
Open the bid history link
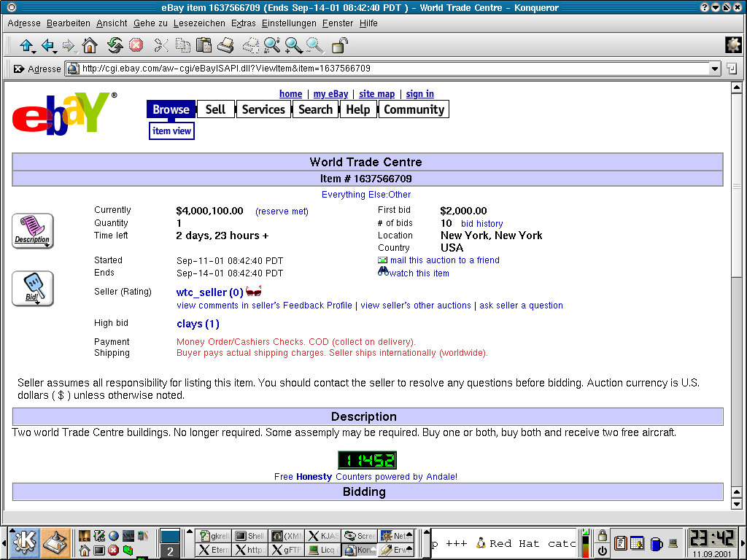(x=481, y=223)
